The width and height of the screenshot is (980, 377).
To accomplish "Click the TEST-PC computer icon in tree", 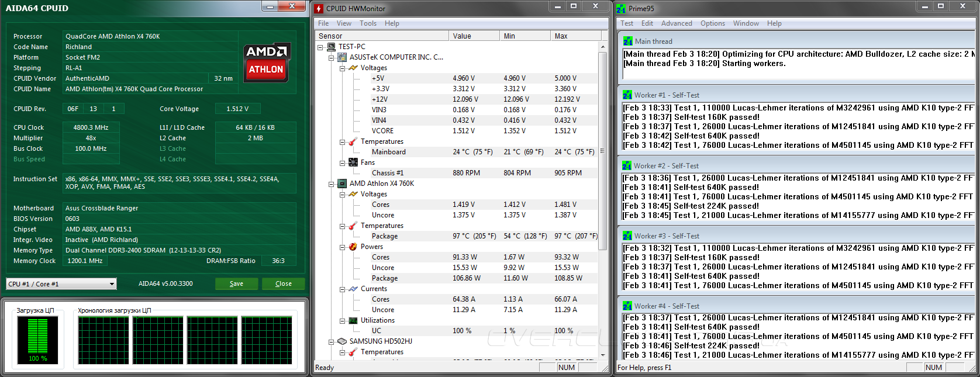I will (331, 47).
